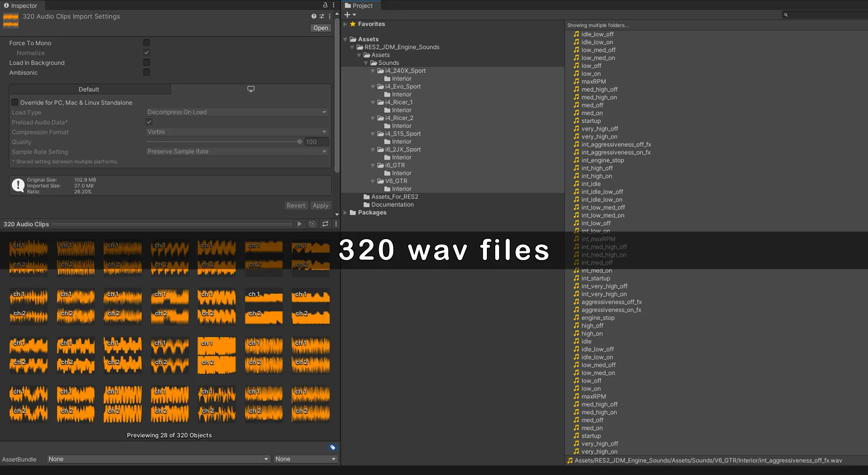Toggle the auto-play preview icon
Viewport: 868px width, 475px height.
312,224
